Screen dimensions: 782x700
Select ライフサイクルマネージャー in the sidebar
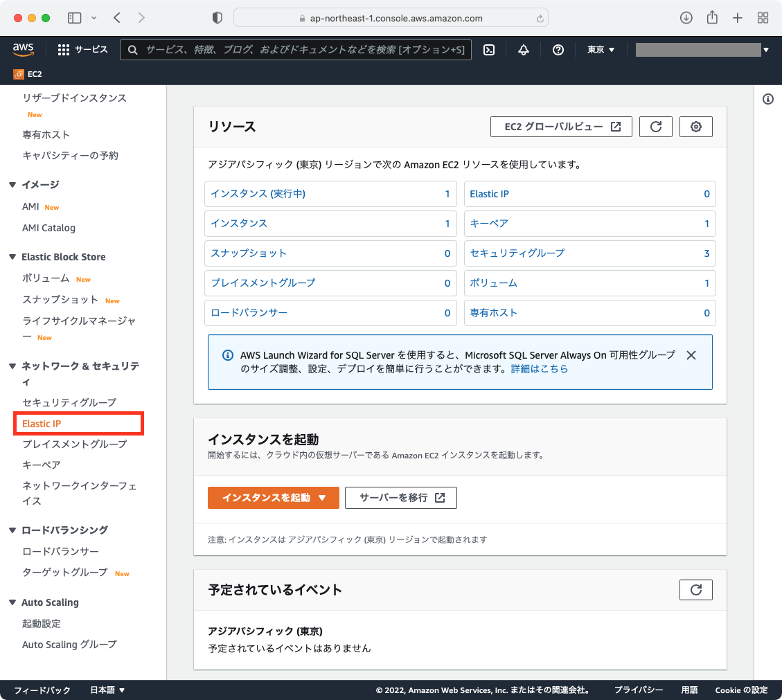point(79,329)
